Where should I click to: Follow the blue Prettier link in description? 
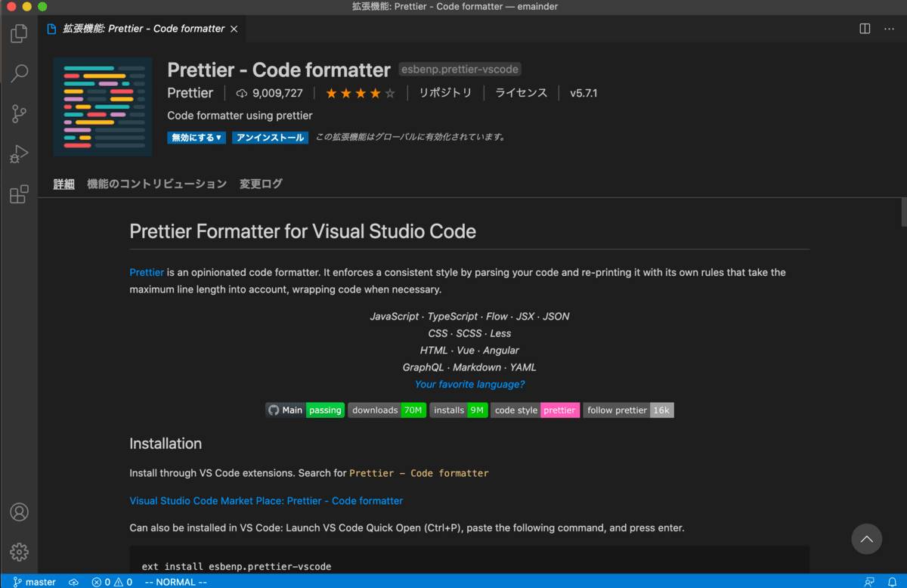click(x=147, y=272)
